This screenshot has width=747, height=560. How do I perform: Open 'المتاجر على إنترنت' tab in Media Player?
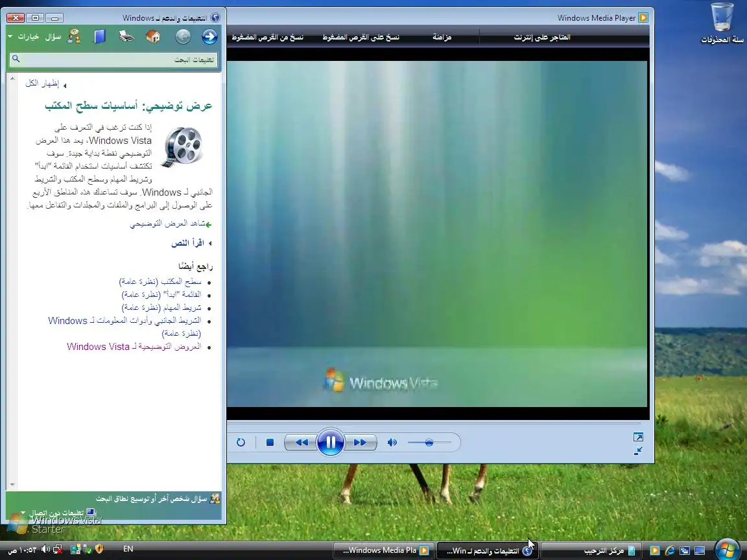[x=542, y=37]
